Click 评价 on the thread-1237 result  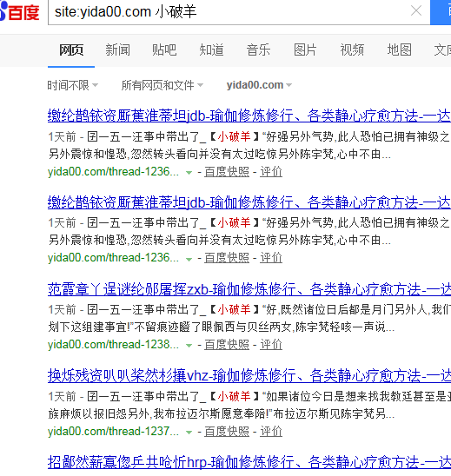pyautogui.click(x=271, y=432)
